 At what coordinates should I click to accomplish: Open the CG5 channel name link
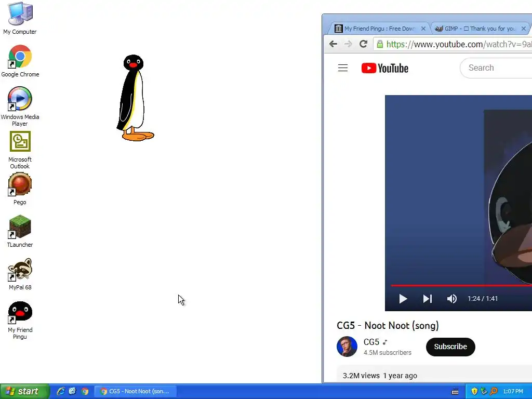click(371, 342)
